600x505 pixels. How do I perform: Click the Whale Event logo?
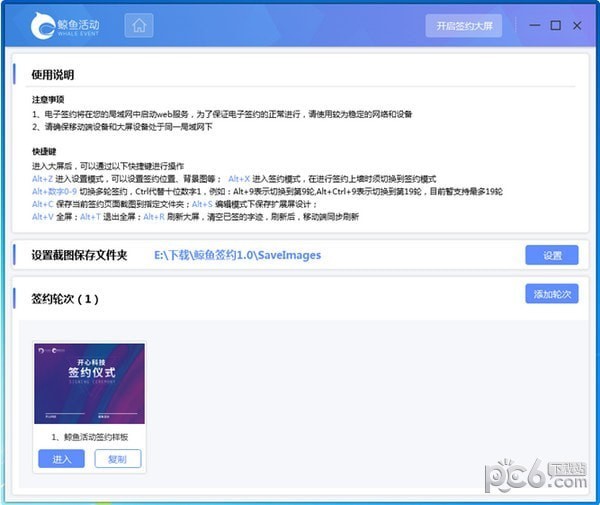click(65, 26)
